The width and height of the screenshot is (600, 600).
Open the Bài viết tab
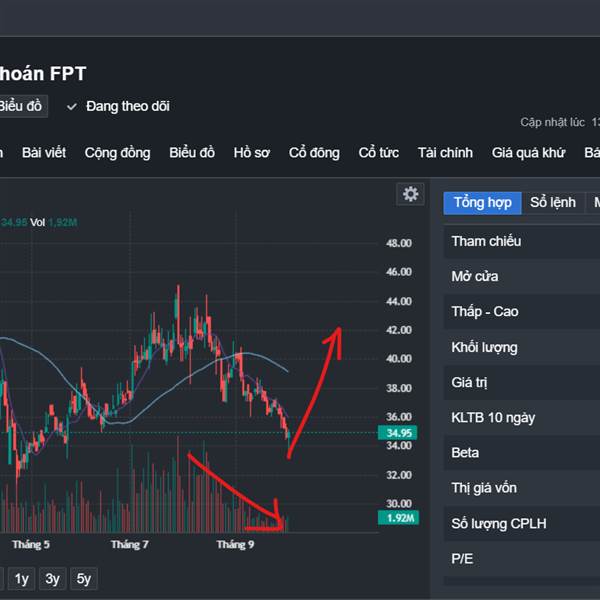pyautogui.click(x=44, y=153)
